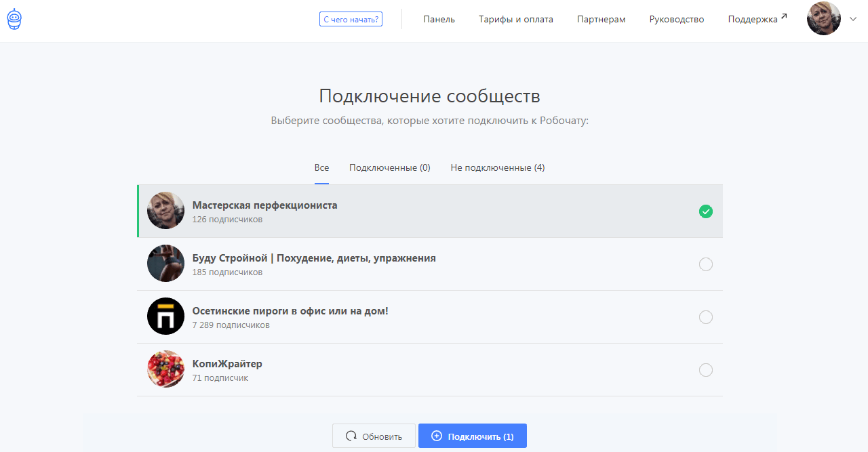Click the Робочат robot logo
The width and height of the screenshot is (868, 452).
(x=14, y=18)
